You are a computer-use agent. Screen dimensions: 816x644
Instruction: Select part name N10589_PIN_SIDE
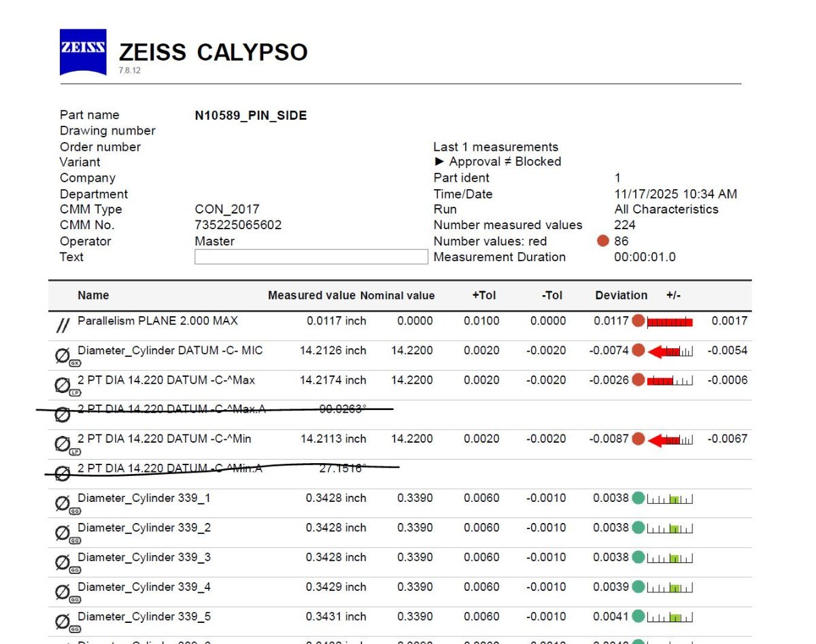[x=251, y=116]
